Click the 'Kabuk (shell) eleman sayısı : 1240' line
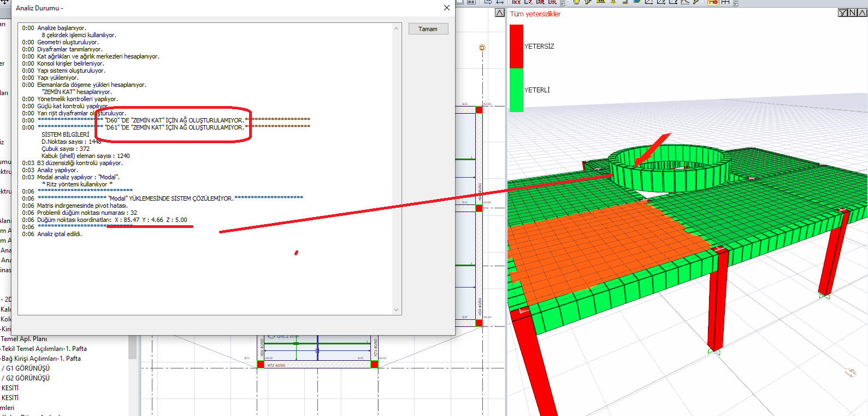Viewport: 868px width, 416px height. tap(86, 156)
